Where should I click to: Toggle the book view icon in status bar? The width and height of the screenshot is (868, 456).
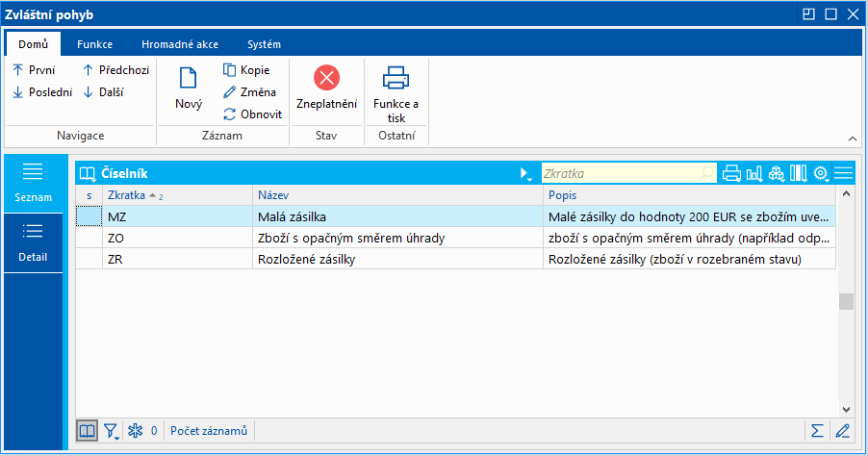tap(87, 431)
